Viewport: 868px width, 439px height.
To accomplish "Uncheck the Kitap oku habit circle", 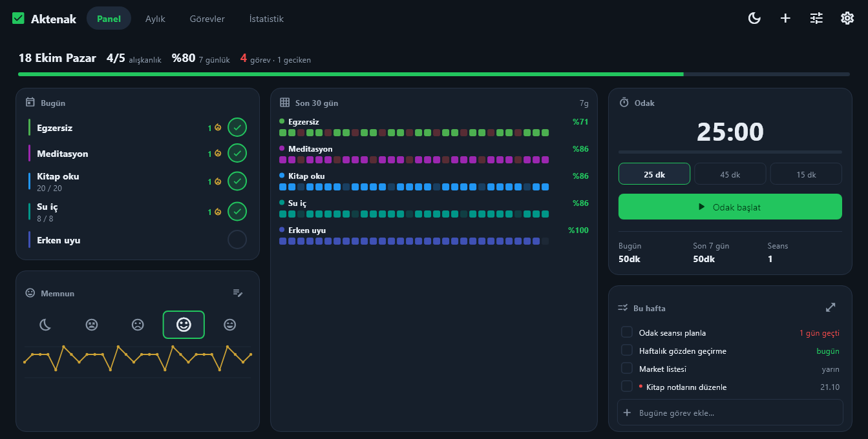I will tap(237, 181).
